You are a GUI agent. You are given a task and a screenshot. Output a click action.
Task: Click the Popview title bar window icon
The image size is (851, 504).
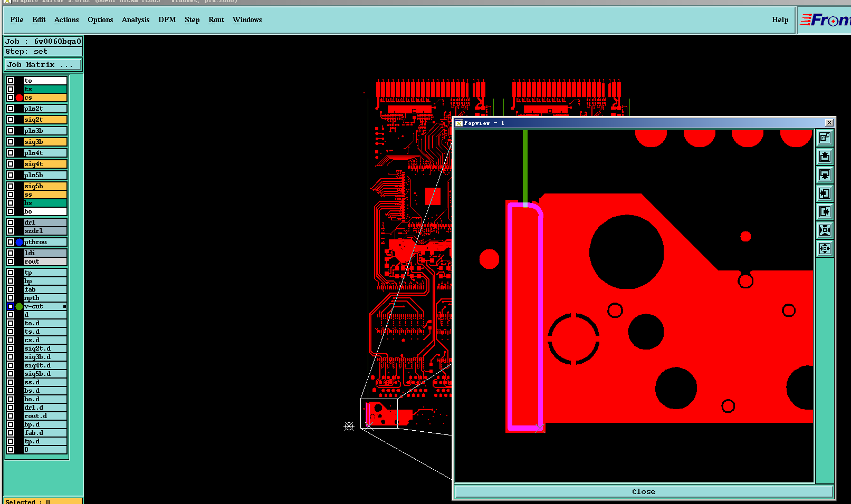click(459, 123)
